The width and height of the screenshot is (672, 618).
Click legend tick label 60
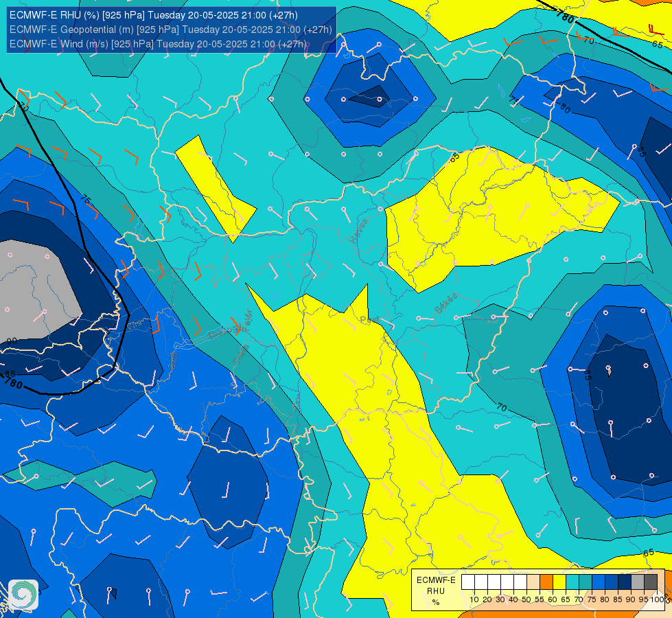click(553, 599)
